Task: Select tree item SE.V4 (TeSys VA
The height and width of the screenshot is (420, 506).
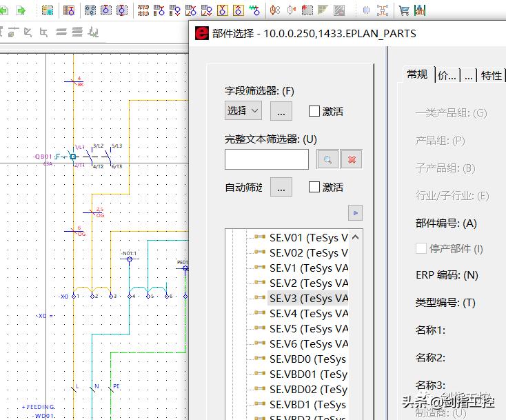Action: [x=309, y=314]
